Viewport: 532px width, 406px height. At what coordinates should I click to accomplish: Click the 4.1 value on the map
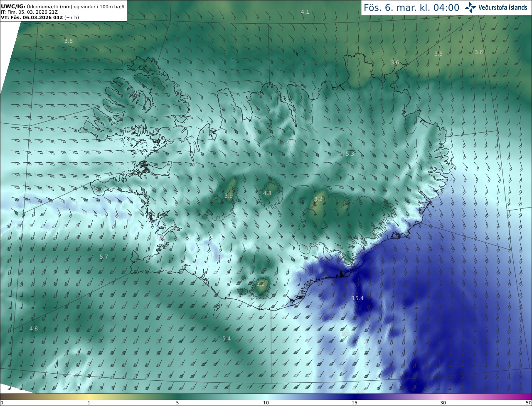point(305,12)
